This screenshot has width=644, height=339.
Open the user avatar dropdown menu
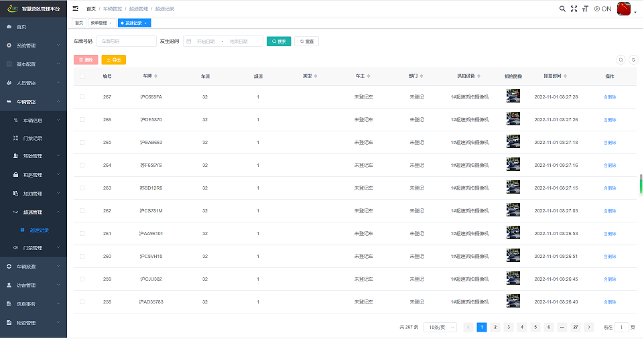627,9
